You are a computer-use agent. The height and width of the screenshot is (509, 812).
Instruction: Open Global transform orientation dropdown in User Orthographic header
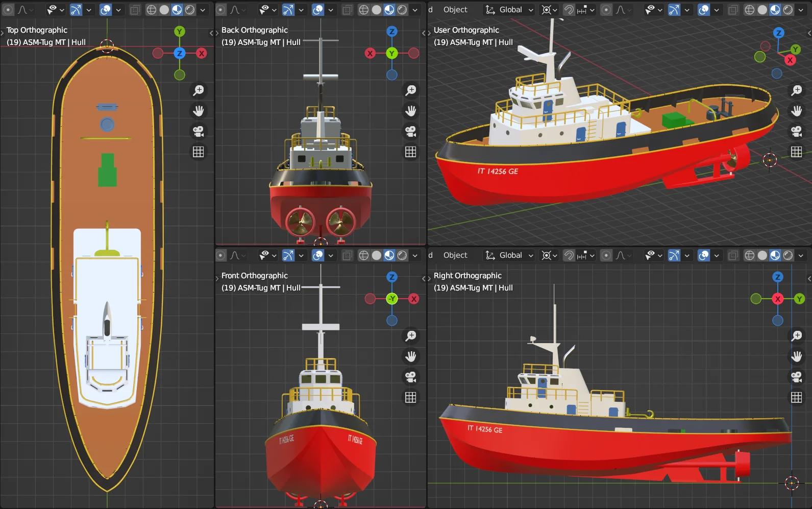pyautogui.click(x=509, y=10)
